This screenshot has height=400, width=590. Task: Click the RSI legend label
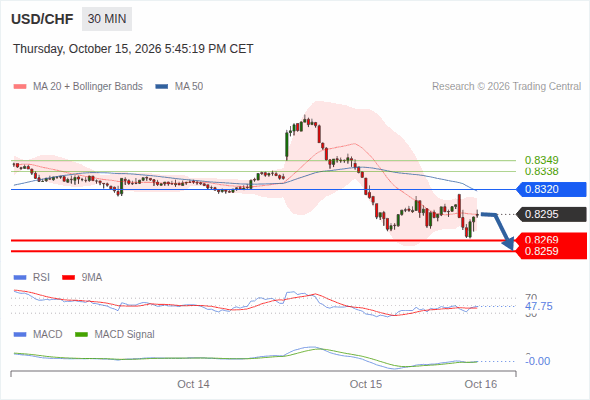click(41, 278)
